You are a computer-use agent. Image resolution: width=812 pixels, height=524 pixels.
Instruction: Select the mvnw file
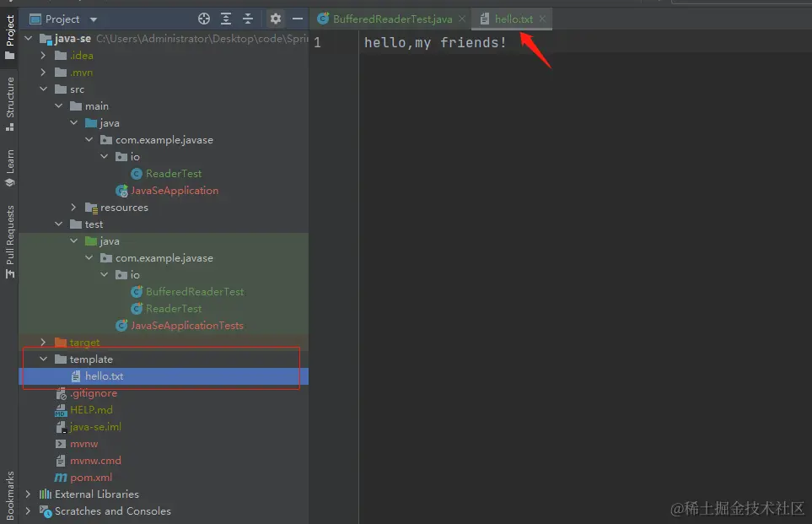point(83,444)
